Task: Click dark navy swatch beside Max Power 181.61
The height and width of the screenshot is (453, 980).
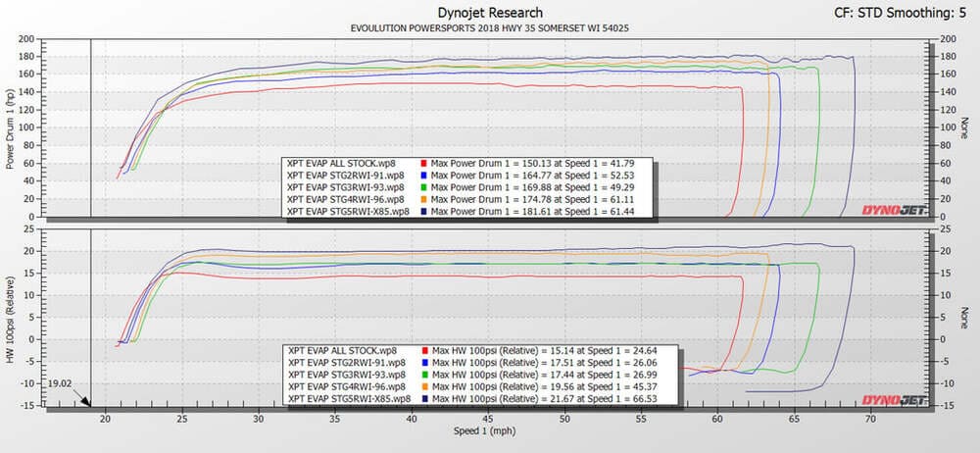Action: pos(422,212)
